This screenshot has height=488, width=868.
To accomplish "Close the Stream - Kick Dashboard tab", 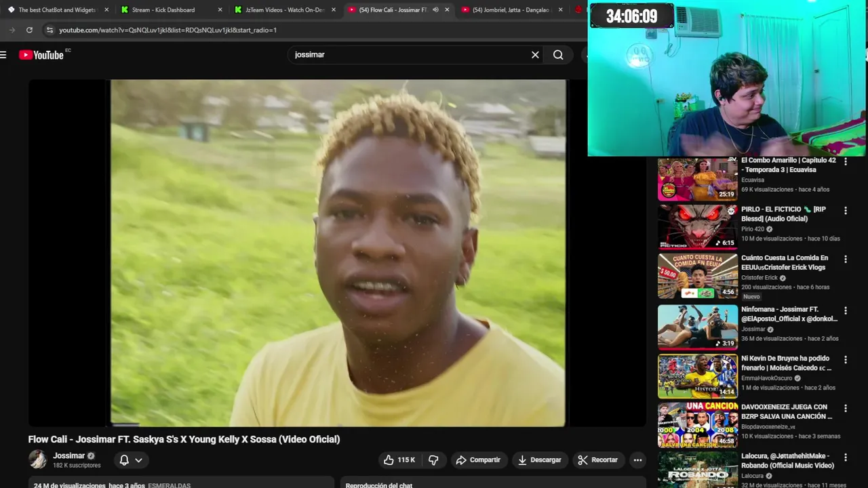I will [x=220, y=9].
